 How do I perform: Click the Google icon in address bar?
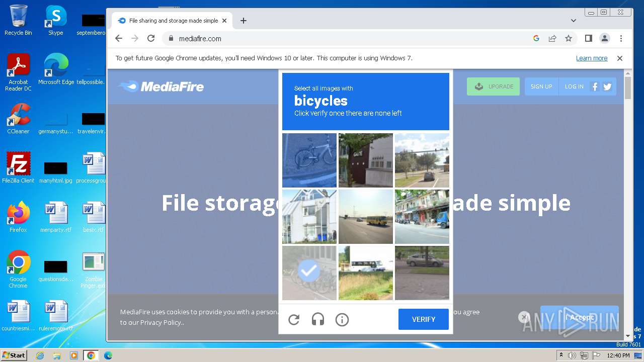click(x=536, y=38)
